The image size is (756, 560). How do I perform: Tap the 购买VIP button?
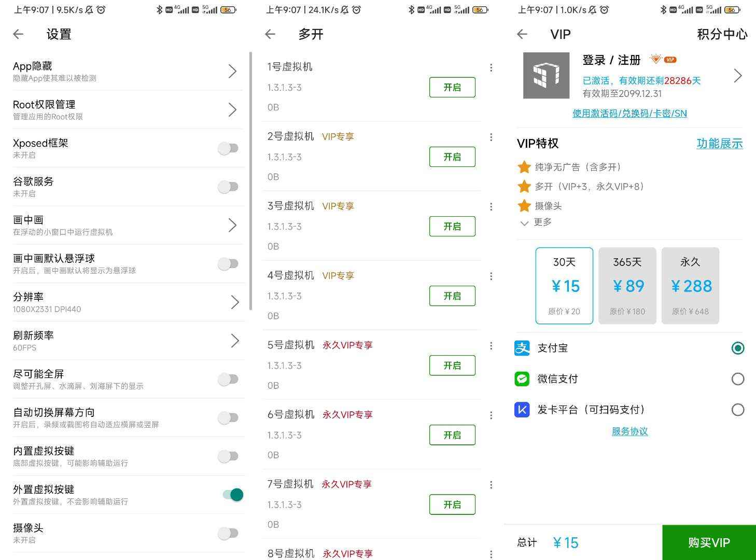[x=708, y=542]
